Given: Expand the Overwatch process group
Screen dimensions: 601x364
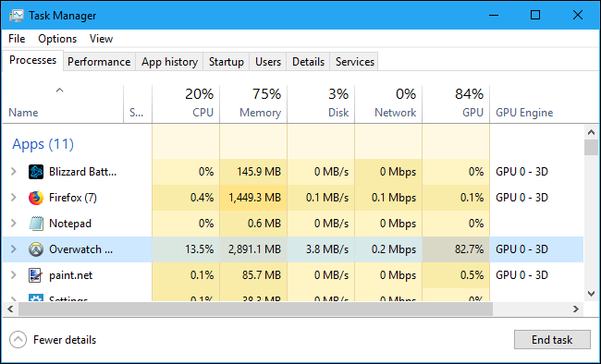Looking at the screenshot, I should pos(14,249).
